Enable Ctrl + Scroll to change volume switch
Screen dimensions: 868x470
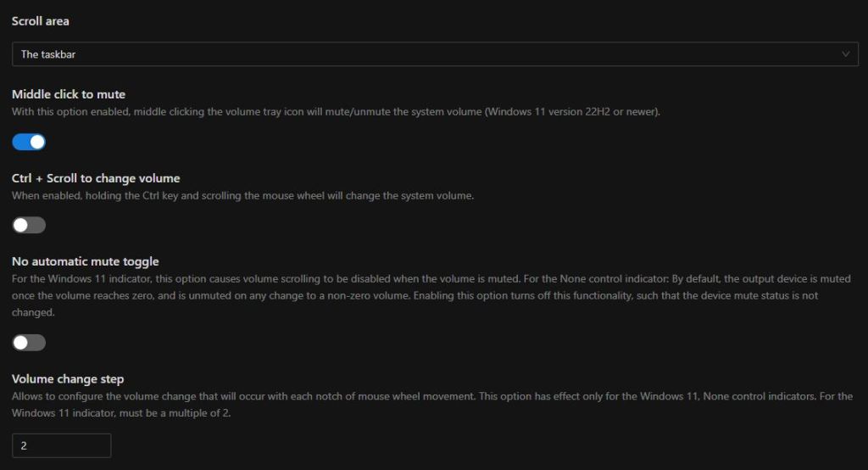coord(29,225)
